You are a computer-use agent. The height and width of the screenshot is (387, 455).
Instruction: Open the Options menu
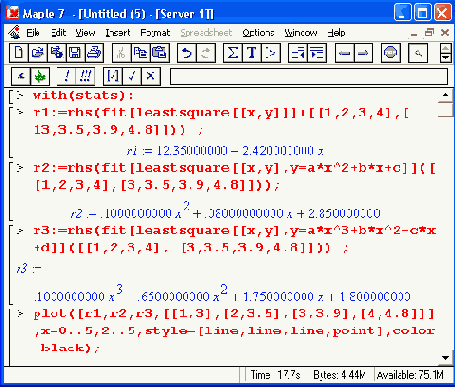pyautogui.click(x=258, y=33)
